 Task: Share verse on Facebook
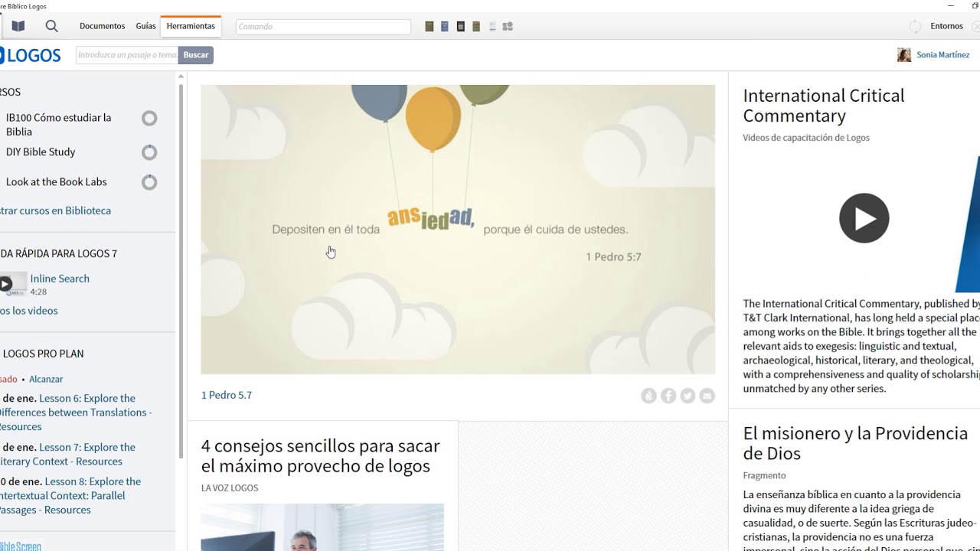668,396
